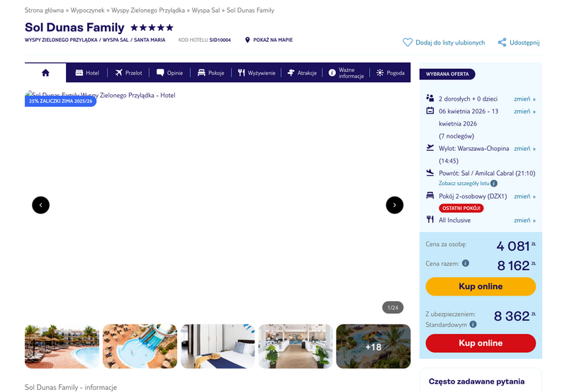
Task: Click the map pin Pokaż na mapie
Action: coord(247,40)
